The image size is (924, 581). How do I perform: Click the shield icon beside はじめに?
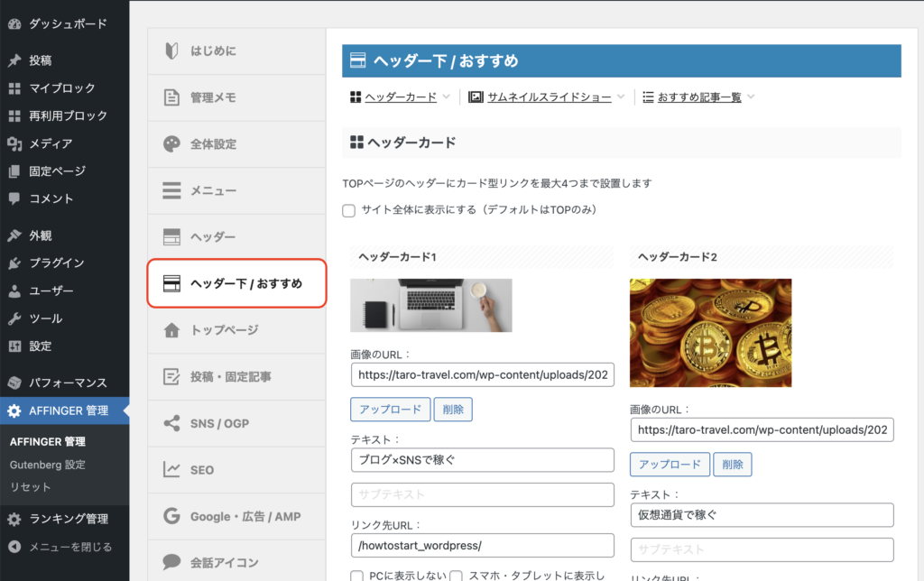pyautogui.click(x=171, y=51)
